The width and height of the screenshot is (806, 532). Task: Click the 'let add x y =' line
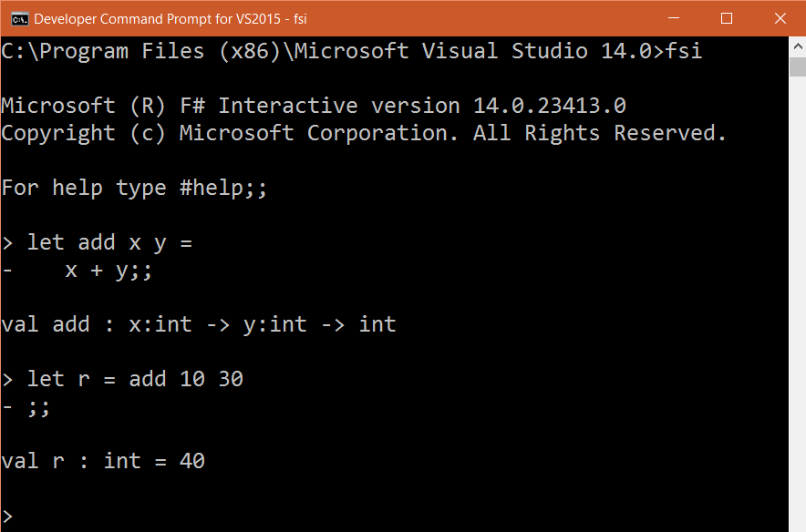[x=109, y=242]
